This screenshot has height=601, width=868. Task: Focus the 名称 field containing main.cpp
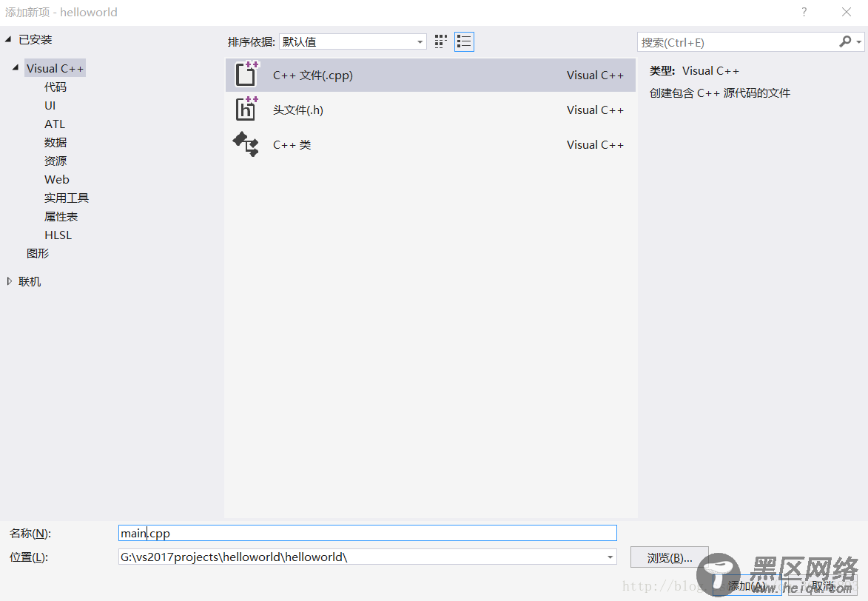368,533
